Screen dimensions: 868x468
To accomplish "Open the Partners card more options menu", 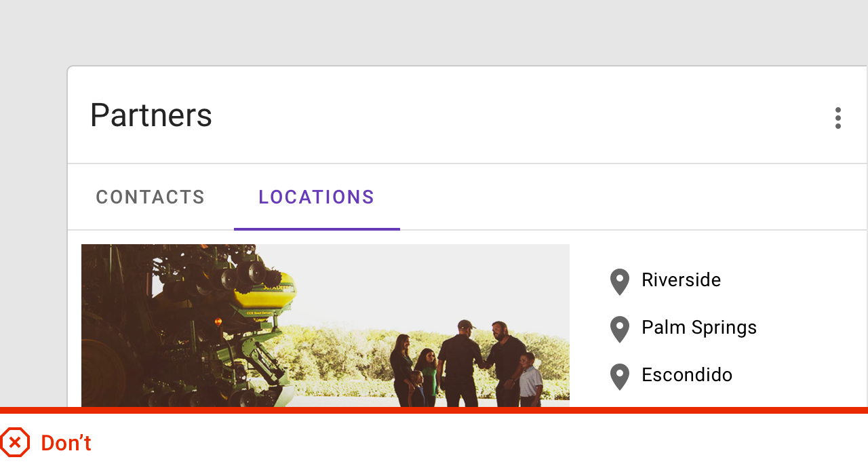I will click(838, 118).
